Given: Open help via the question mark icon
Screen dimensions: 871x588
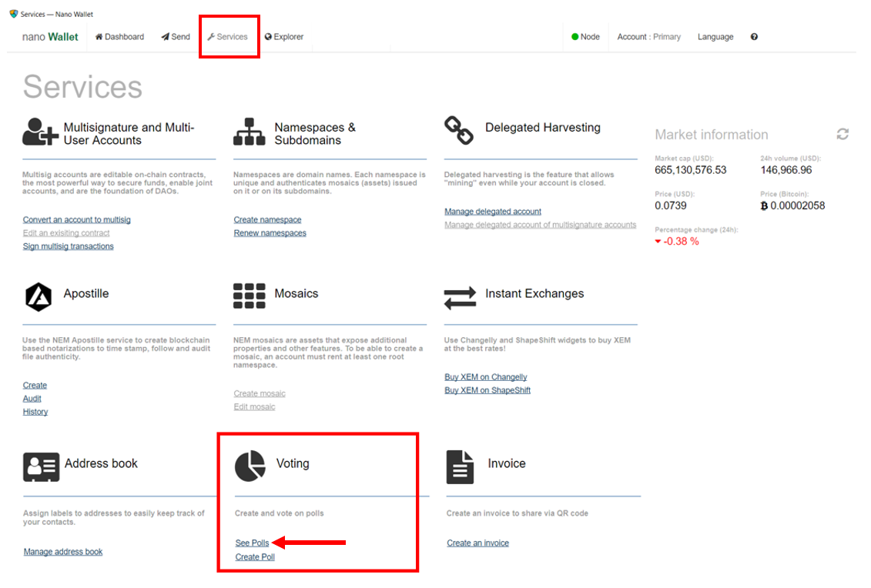Looking at the screenshot, I should pyautogui.click(x=754, y=37).
